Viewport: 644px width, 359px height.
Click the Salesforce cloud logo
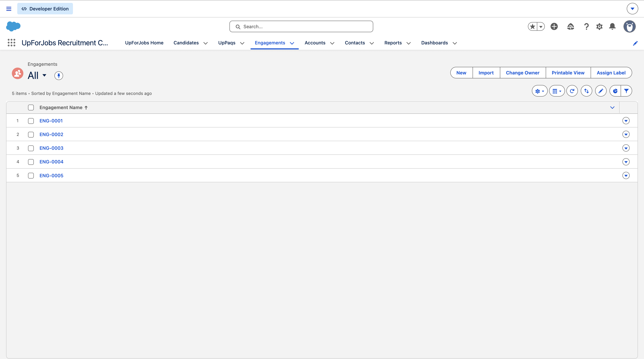pos(13,26)
